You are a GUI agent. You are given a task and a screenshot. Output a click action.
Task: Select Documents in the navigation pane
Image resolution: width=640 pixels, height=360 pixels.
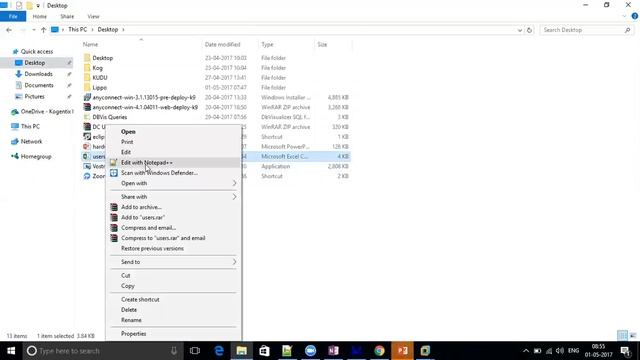click(x=39, y=85)
